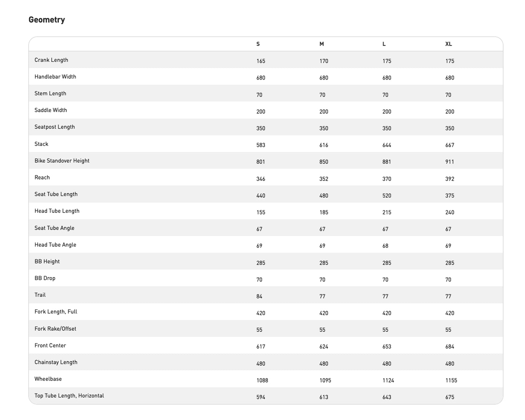Click the Crank Length row label
This screenshot has width=525, height=420.
51,60
